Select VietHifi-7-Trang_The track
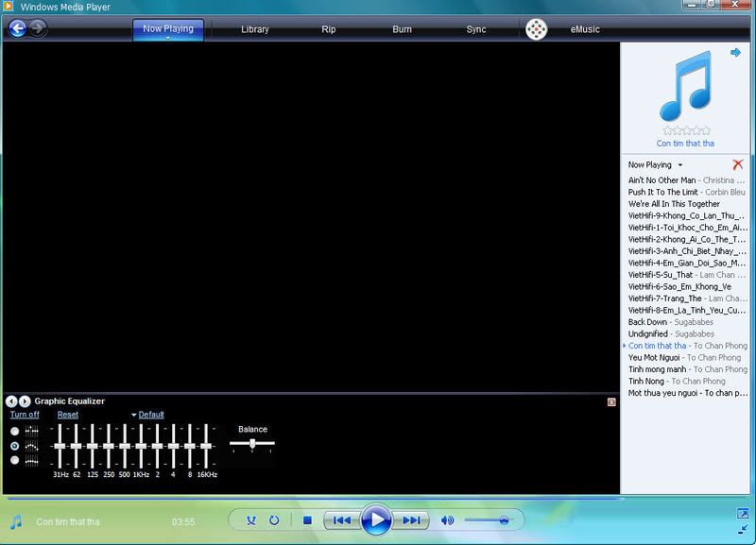This screenshot has height=545, width=756. click(x=686, y=298)
